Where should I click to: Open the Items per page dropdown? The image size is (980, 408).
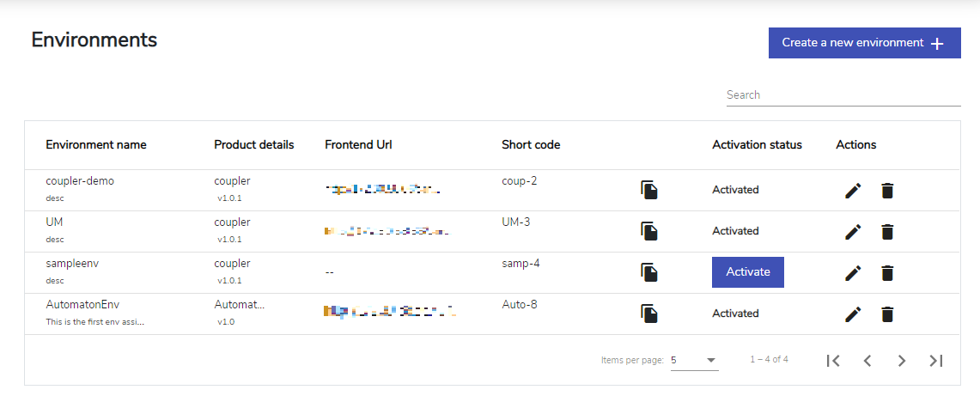click(x=694, y=360)
